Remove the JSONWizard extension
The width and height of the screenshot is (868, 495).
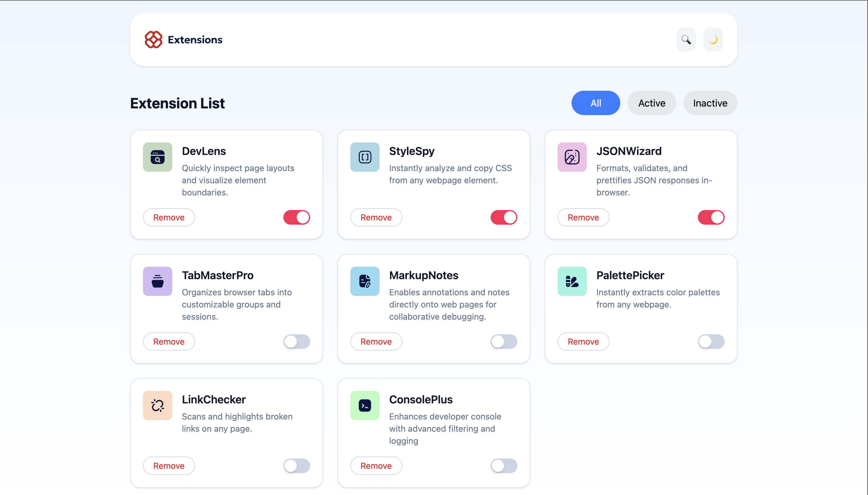coord(583,217)
